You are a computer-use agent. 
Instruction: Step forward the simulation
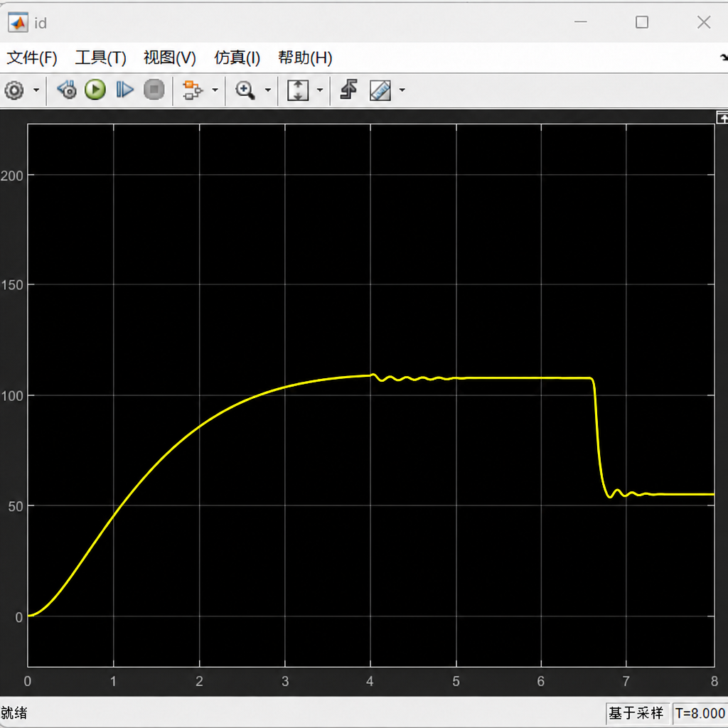coord(124,90)
